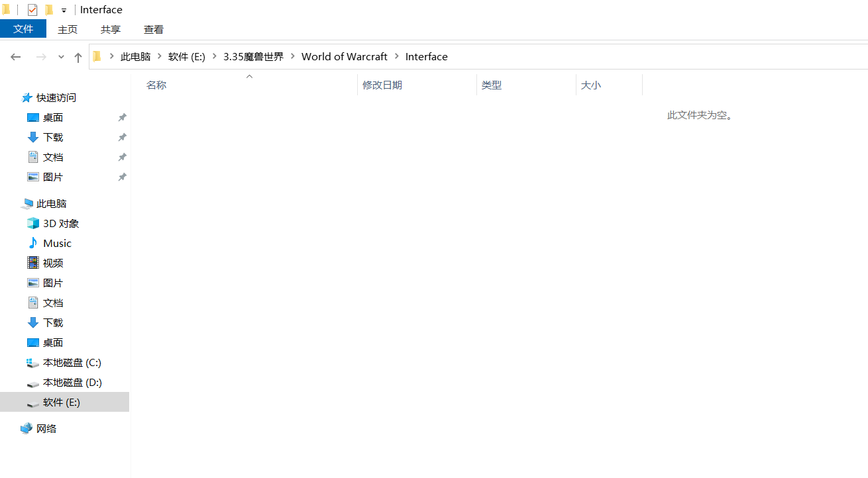Image resolution: width=868 pixels, height=478 pixels.
Task: Expand the breadcrumb chevron after 此电脑
Action: (160, 56)
